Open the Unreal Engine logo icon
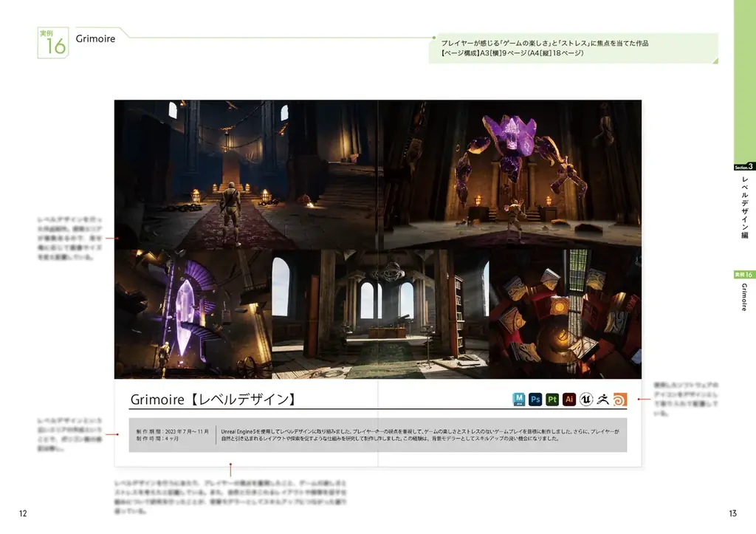This screenshot has height=534, width=756. (586, 399)
